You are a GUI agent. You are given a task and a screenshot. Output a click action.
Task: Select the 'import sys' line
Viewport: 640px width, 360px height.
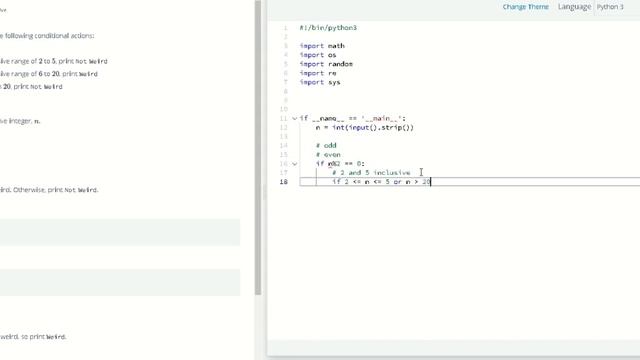point(320,82)
